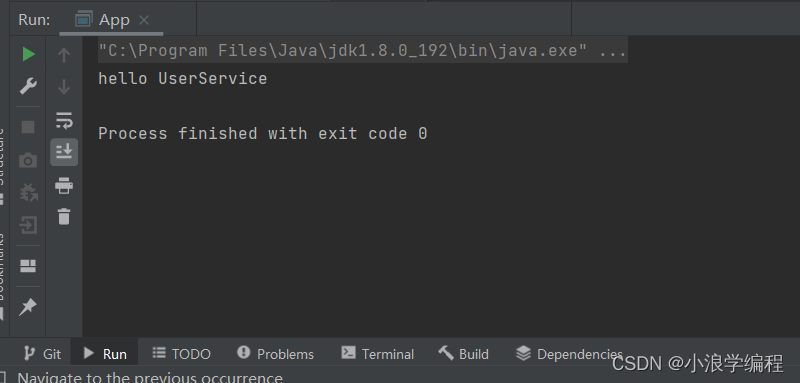Open the Git tool window
Image resolution: width=800 pixels, height=383 pixels.
[x=43, y=353]
